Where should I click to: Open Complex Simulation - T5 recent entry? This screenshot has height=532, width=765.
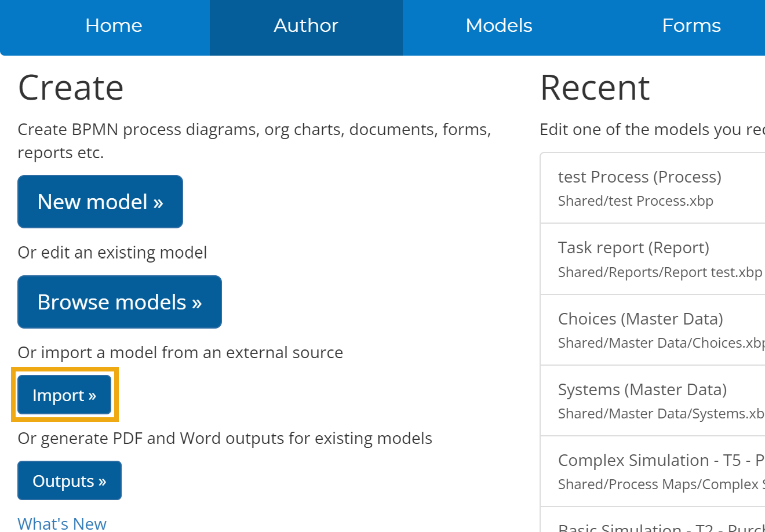click(661, 460)
